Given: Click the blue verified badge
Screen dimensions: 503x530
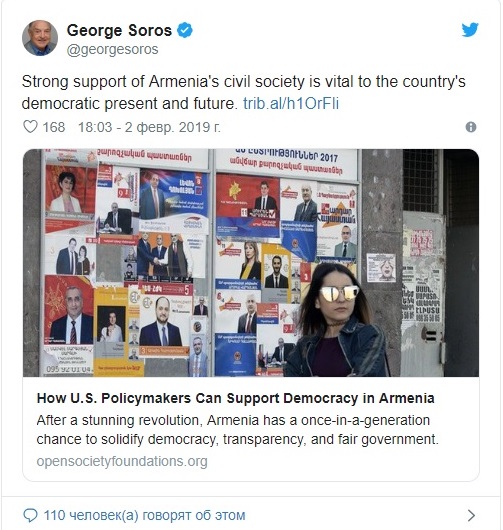Looking at the screenshot, I should 185,30.
